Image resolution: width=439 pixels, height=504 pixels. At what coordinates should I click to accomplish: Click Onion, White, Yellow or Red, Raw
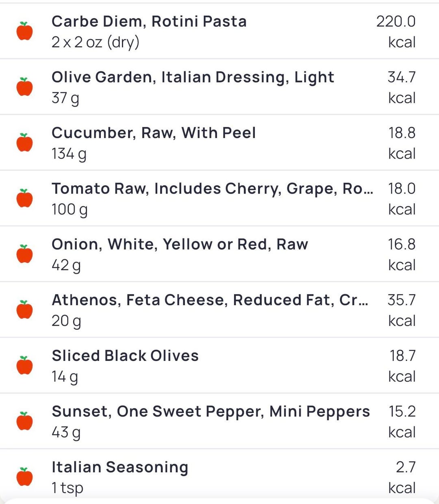(x=180, y=244)
